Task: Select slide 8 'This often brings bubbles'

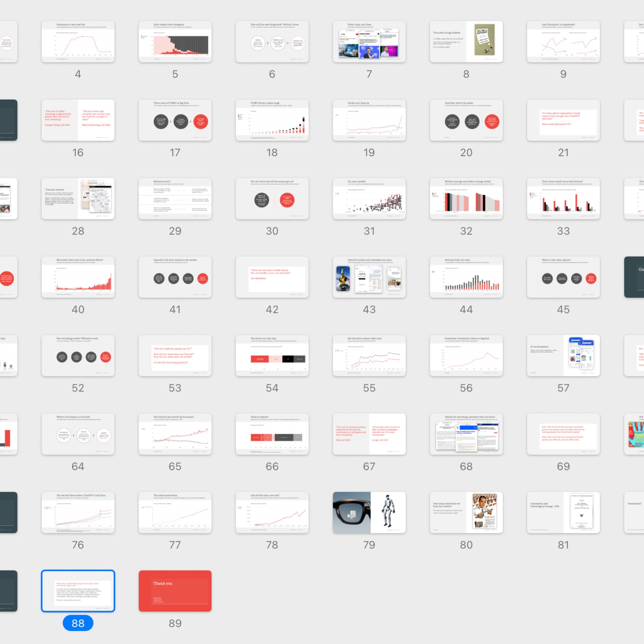Action: 466,41
